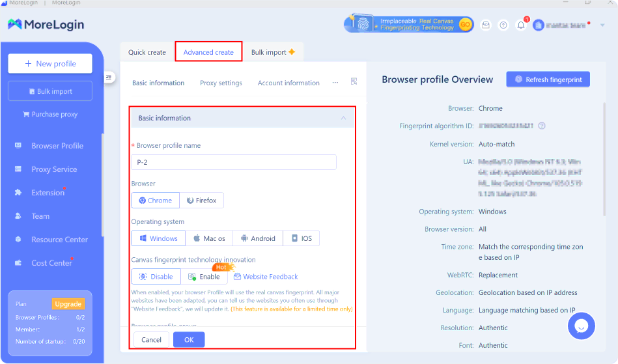Select Android operating system
618x364 pixels.
(258, 238)
